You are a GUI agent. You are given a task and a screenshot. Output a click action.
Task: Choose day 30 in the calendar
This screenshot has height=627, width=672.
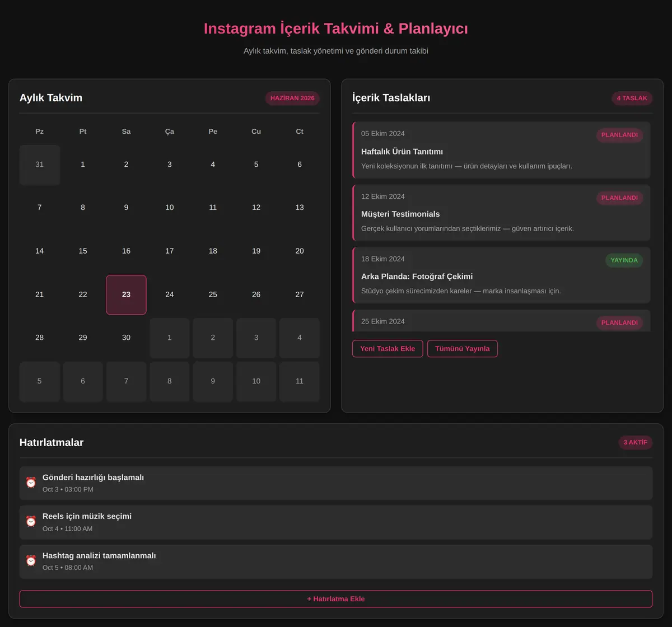[126, 338]
